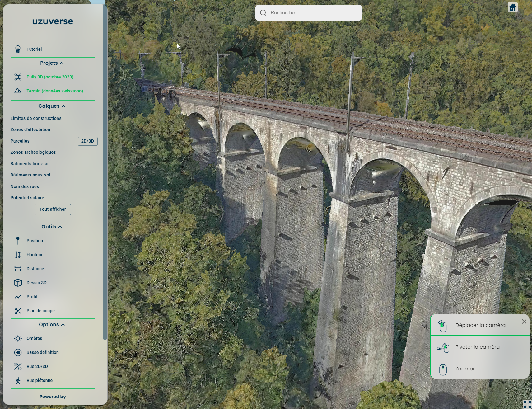Show the Zones archéologiques layer
Screen dimensions: 532x409
(x=33, y=152)
